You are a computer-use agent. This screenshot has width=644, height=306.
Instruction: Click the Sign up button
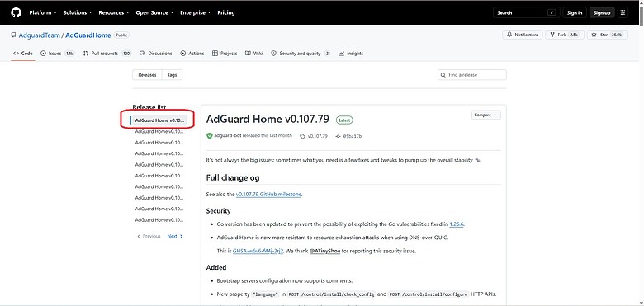(602, 12)
